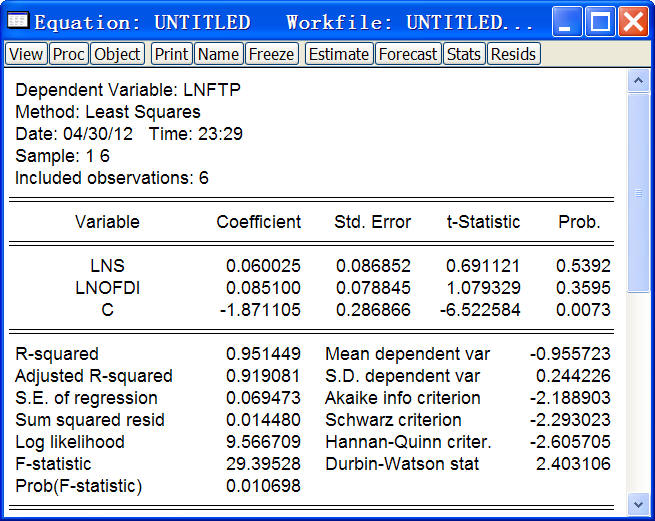Click Durbin-Watson stat value 2.403106
The height and width of the screenshot is (521, 655).
pyautogui.click(x=573, y=464)
